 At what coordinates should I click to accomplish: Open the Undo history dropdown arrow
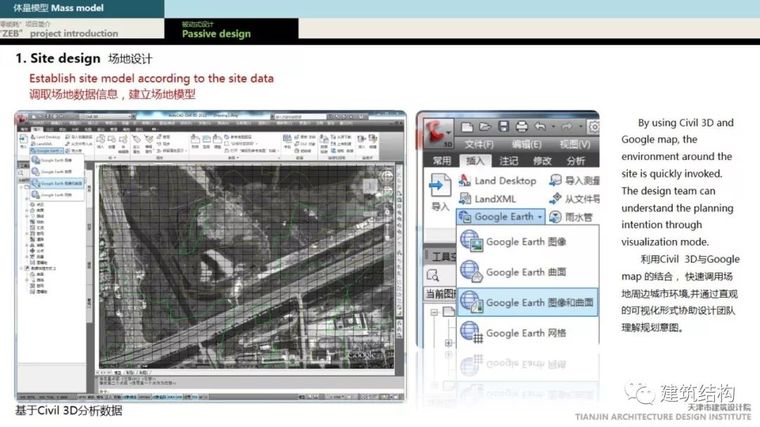554,127
